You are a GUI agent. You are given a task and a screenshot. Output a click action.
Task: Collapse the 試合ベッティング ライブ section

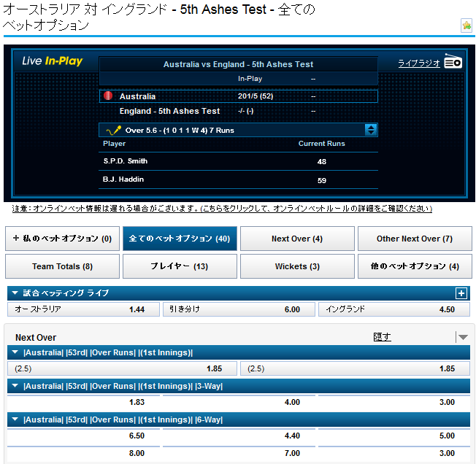pyautogui.click(x=15, y=293)
